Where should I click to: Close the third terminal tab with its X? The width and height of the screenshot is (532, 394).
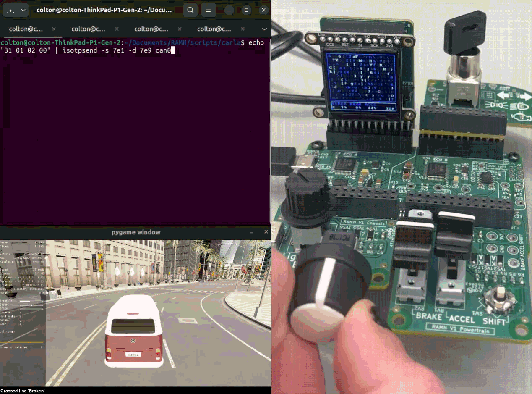180,29
